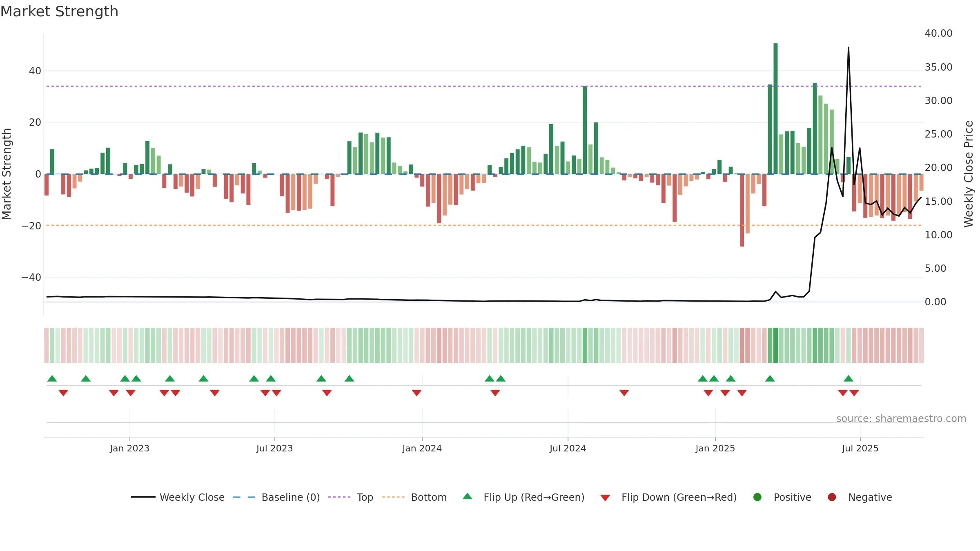This screenshot has height=551, width=980.
Task: Click the 25.00 right-axis price label
Action: [938, 134]
